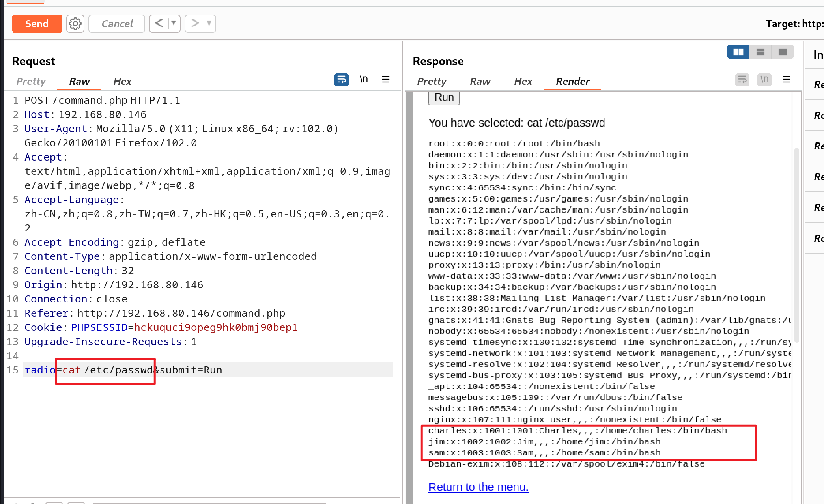Open the Repeater settings gear icon

pos(75,24)
